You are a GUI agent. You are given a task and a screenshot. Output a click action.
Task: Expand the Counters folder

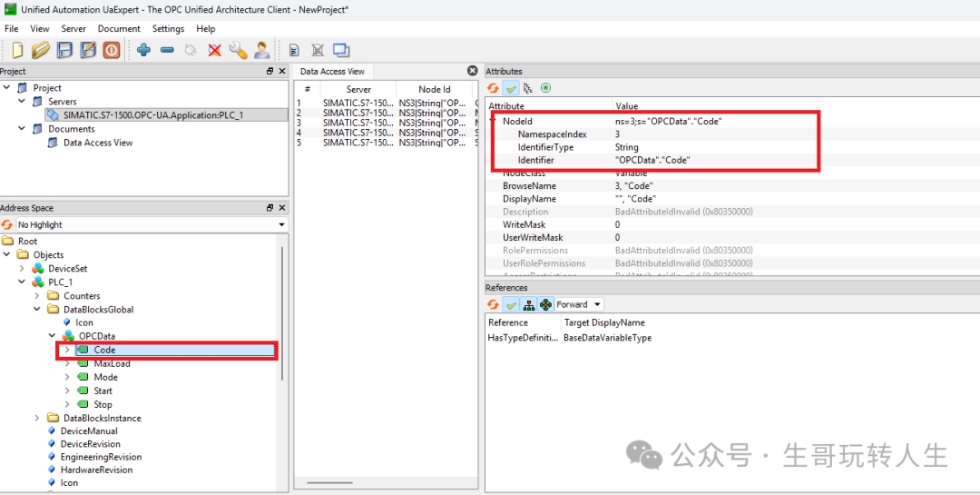(x=37, y=295)
